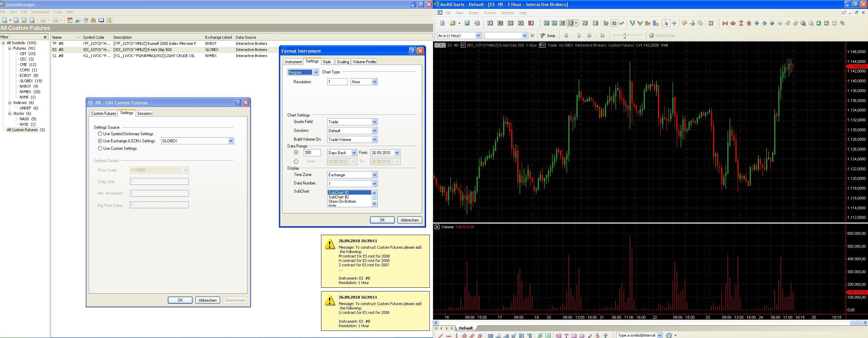Select the From/To date range radio button
This screenshot has height=338, width=868.
pyautogui.click(x=296, y=162)
